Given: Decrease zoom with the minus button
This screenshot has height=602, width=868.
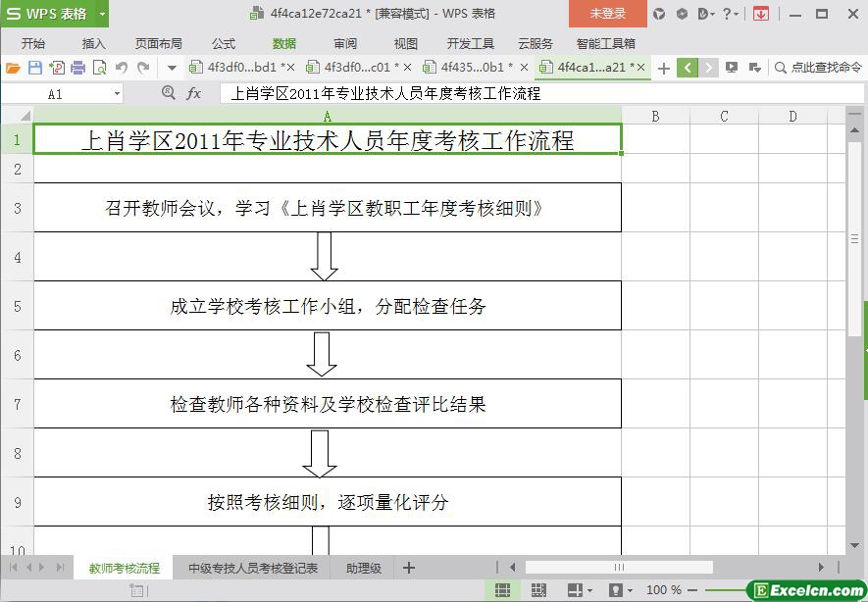Looking at the screenshot, I should point(692,590).
